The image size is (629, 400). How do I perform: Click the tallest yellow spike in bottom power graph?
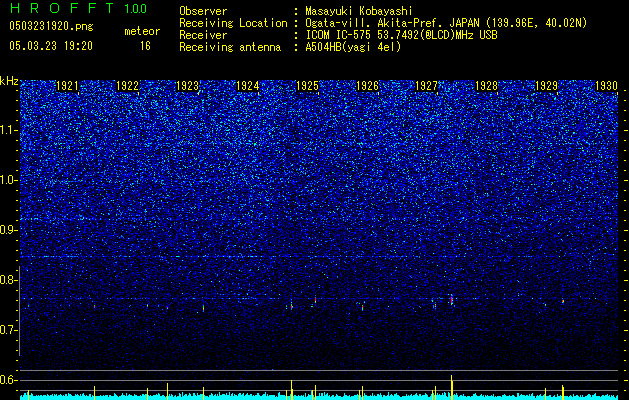452,387
